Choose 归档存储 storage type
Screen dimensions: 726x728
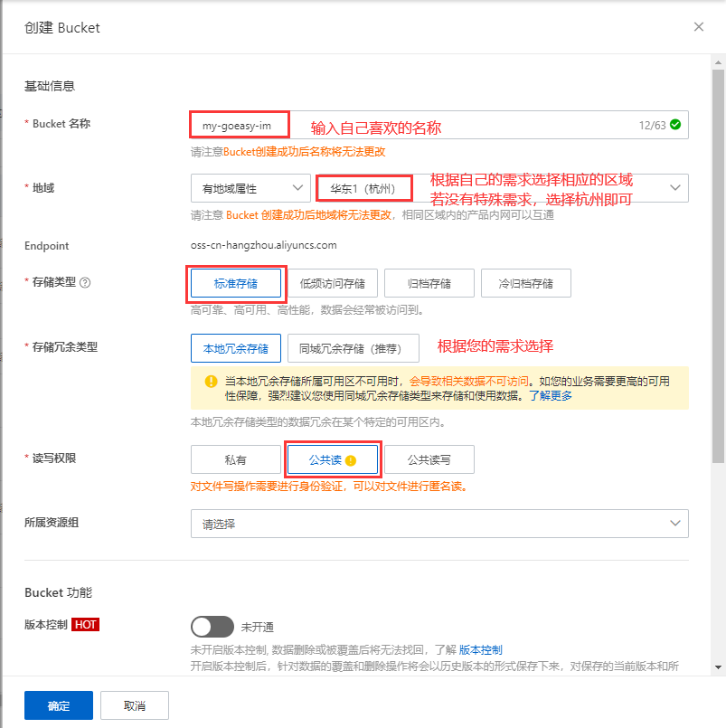pyautogui.click(x=429, y=283)
